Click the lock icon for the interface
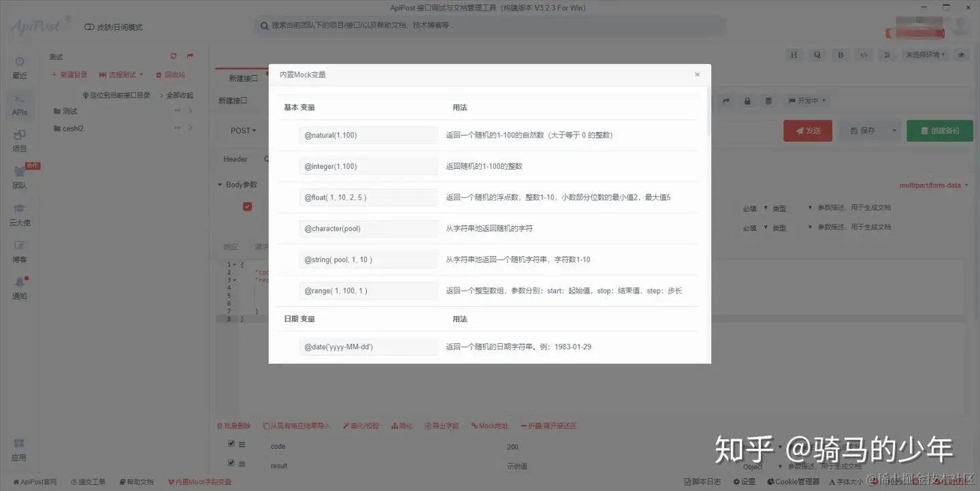Viewport: 980px width, 491px height. point(747,101)
